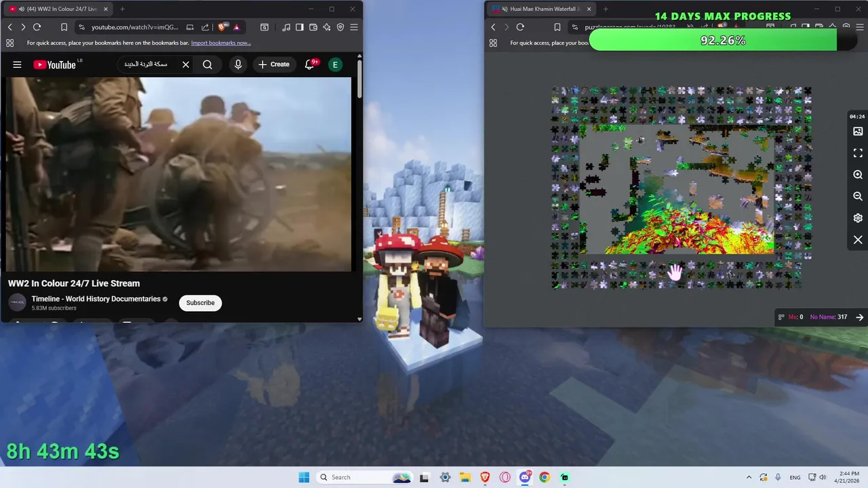This screenshot has height=488, width=868.
Task: Open Brave Shields icon in YouTube window
Action: click(x=222, y=27)
